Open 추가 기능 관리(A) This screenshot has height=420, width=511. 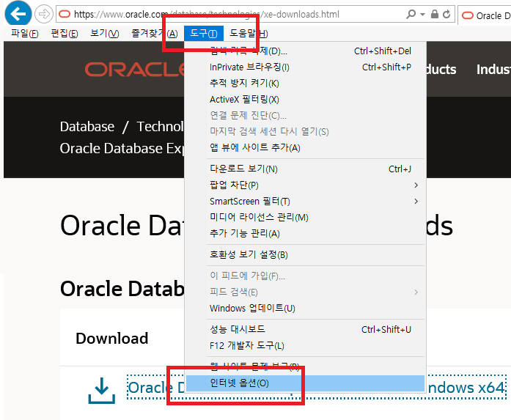point(306,233)
